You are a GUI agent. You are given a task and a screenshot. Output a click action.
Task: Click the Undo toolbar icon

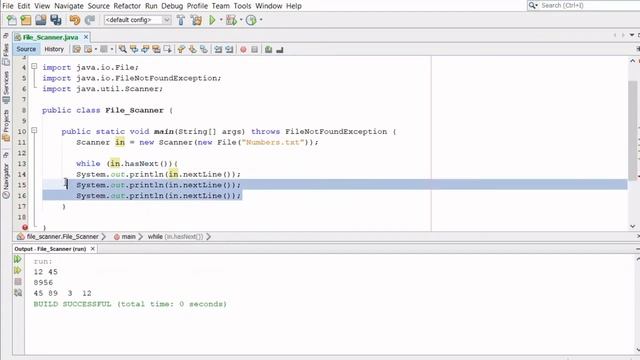pos(75,20)
